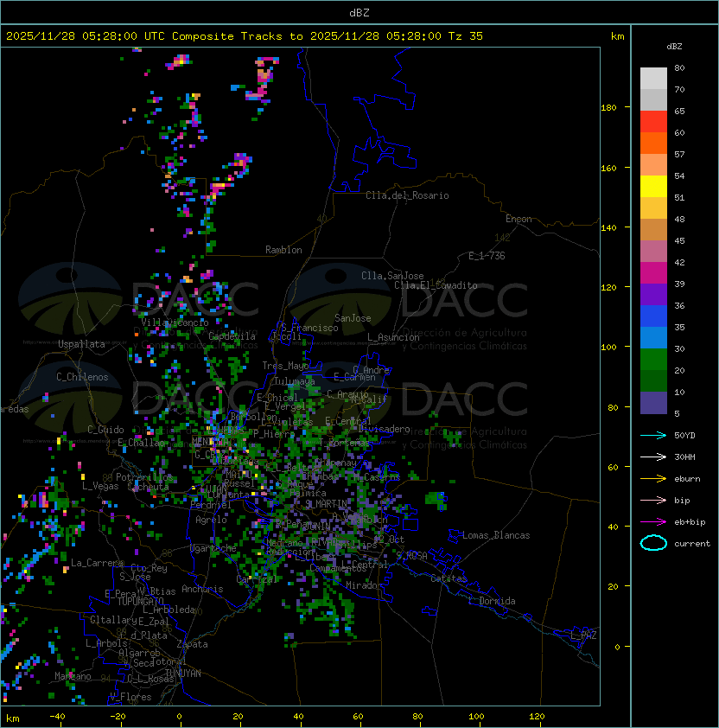Click the 'Clla.SanJose' map label
This screenshot has width=719, height=728.
pos(392,276)
